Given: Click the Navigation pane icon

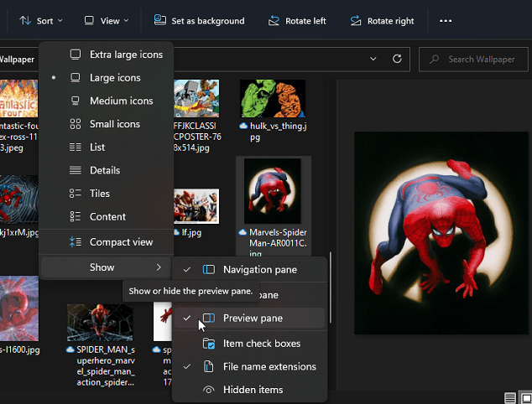Looking at the screenshot, I should (209, 270).
